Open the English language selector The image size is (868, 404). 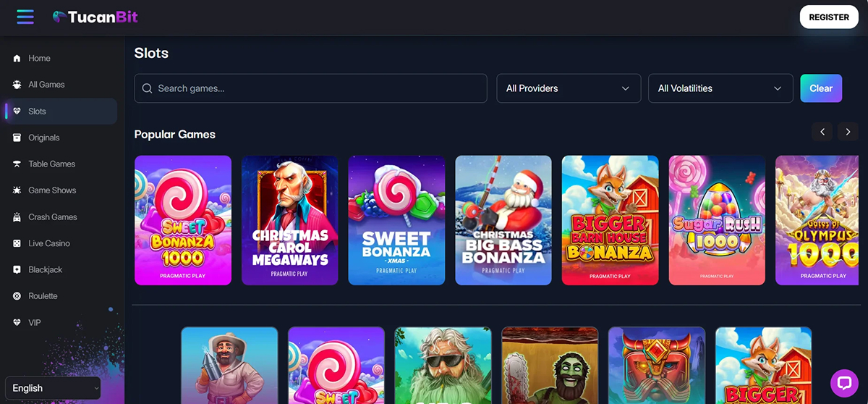(x=53, y=388)
